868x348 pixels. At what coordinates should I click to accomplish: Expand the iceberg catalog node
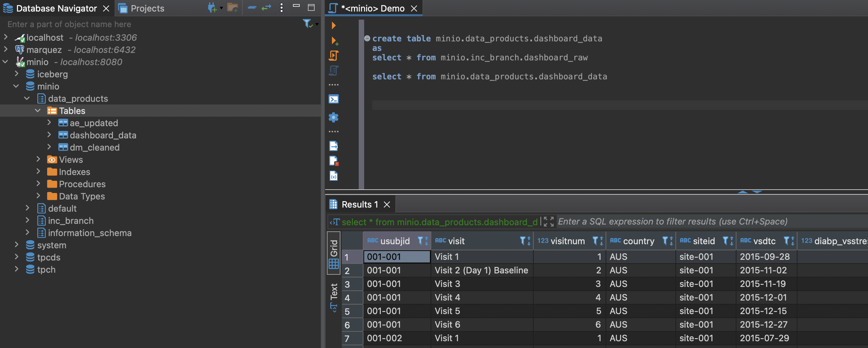coord(17,74)
